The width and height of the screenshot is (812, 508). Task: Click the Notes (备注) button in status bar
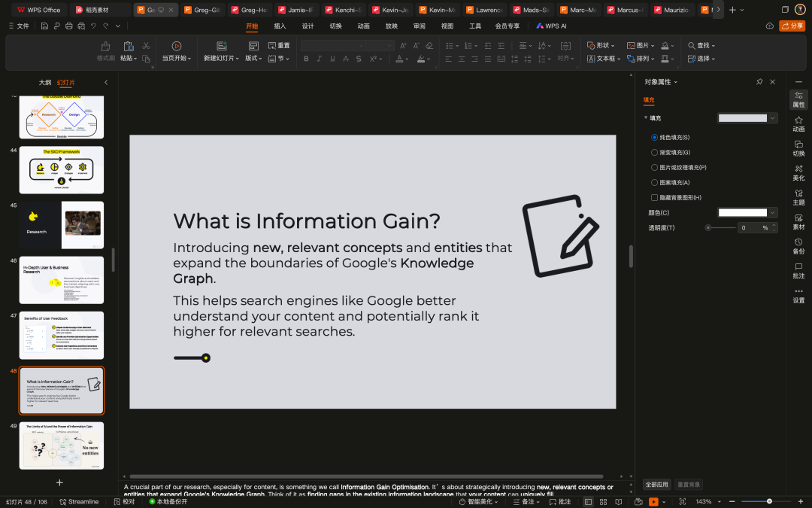coord(526,502)
